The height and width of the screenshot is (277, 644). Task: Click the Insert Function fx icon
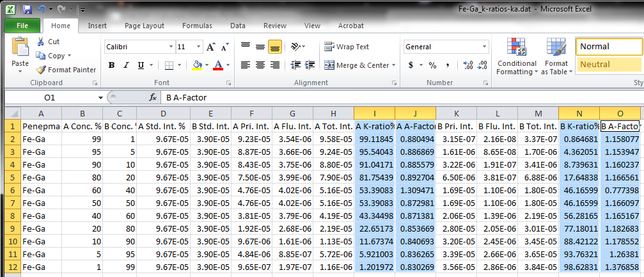(x=153, y=97)
